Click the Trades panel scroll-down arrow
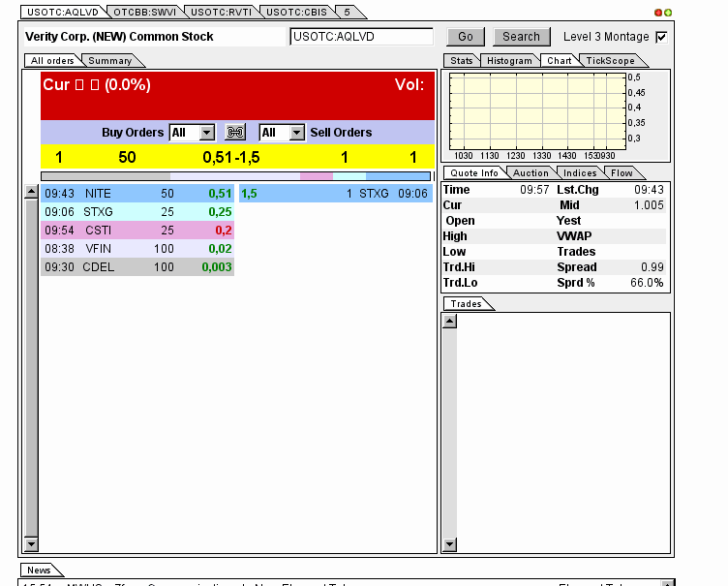This screenshot has height=586, width=728. 449,544
